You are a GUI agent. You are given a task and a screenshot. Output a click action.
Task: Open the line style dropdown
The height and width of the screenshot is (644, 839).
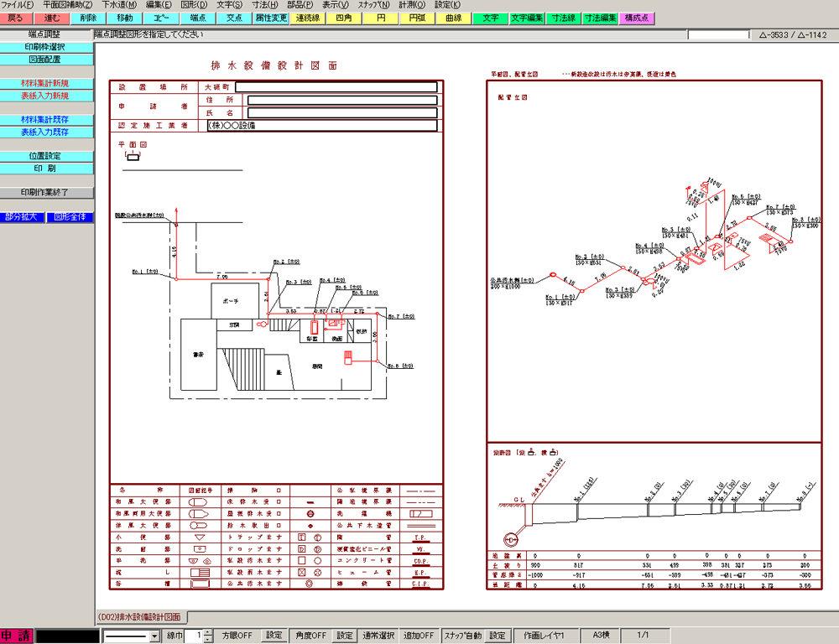tap(154, 636)
